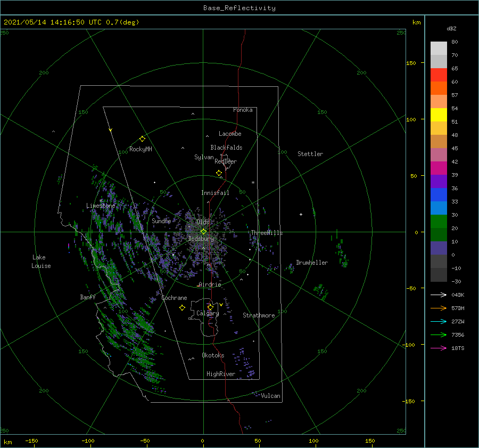Click the Blackfalds city label
479x448 pixels.
pyautogui.click(x=226, y=148)
